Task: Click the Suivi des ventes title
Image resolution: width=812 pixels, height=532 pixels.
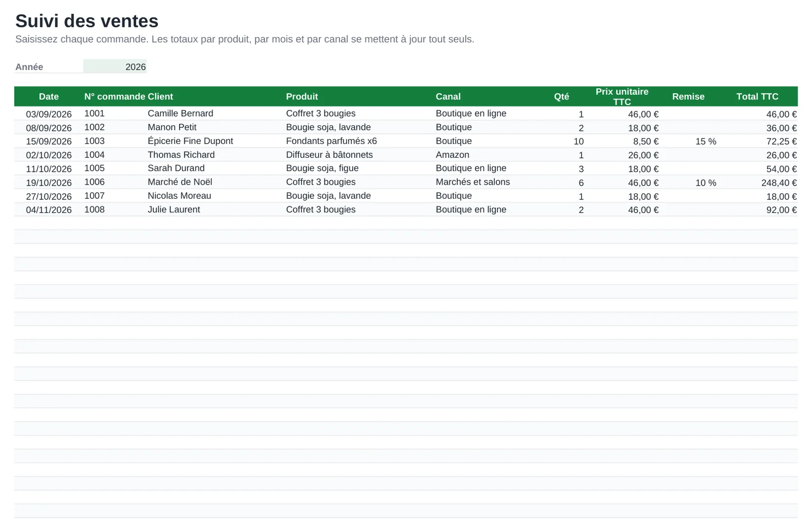Action: click(87, 21)
